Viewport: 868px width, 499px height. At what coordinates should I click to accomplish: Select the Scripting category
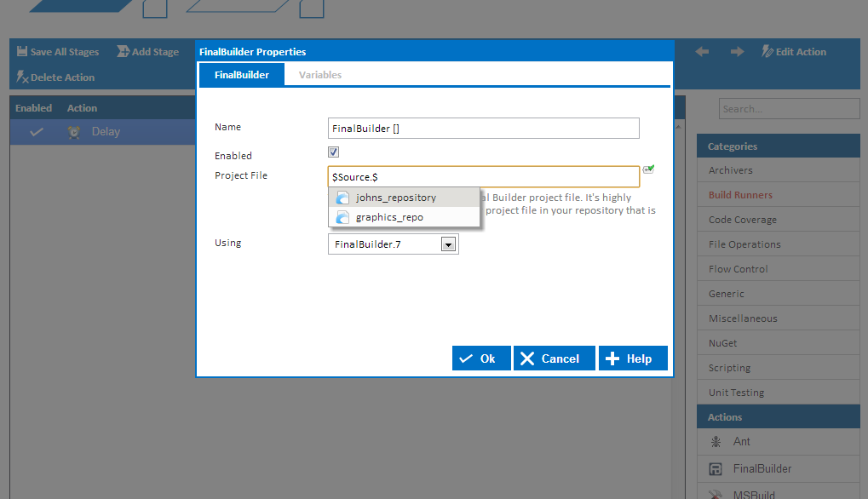[x=778, y=368]
